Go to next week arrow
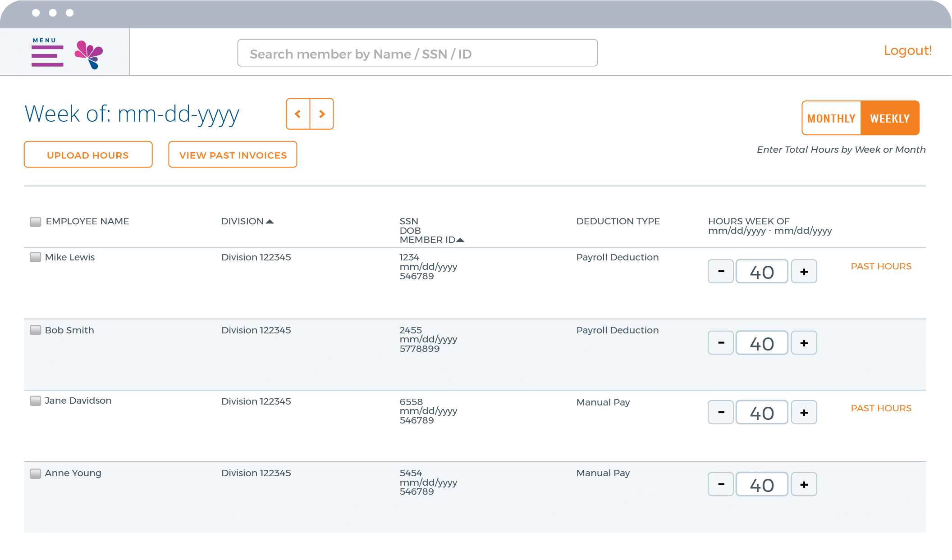Viewport: 952px width, 560px height. (x=322, y=114)
